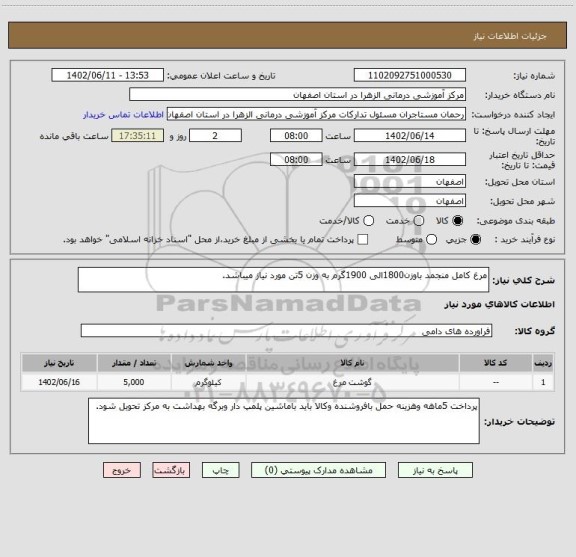Click the buyer organization name field

(298, 95)
